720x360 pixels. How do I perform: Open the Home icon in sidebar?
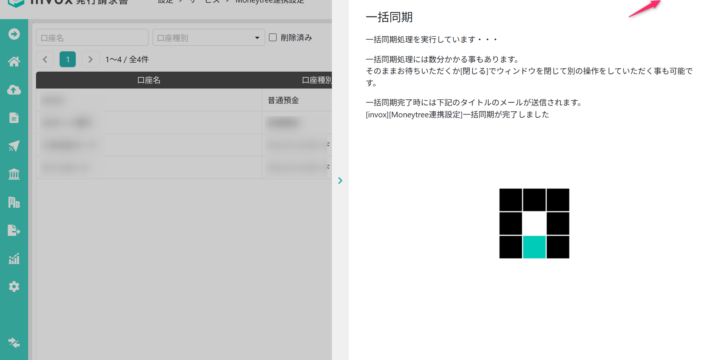14,62
